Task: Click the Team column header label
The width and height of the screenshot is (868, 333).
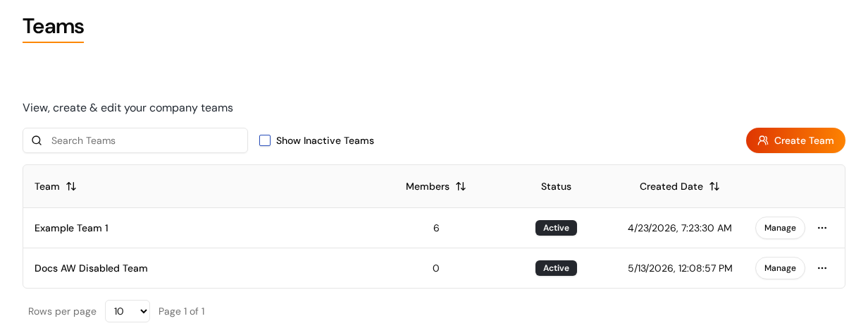Action: [47, 186]
